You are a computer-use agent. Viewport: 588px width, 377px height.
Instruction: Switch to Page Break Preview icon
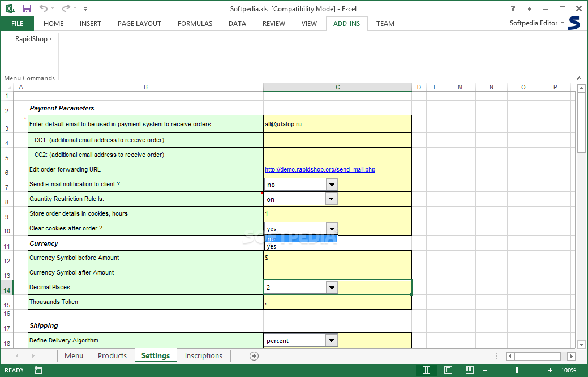tap(469, 370)
